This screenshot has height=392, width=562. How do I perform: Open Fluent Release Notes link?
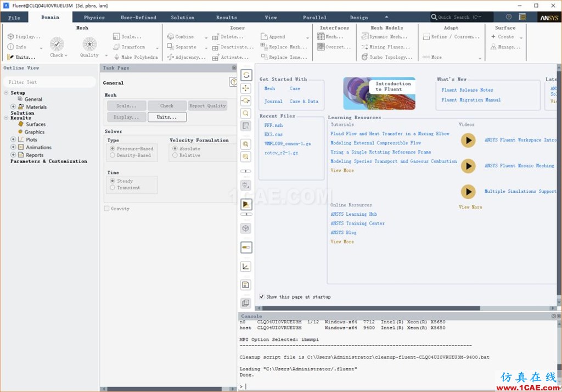467,90
